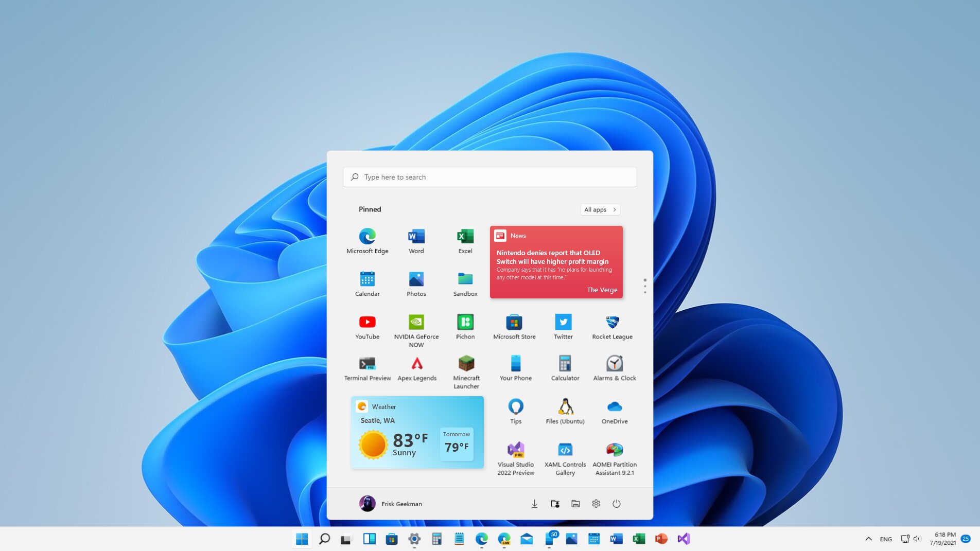Click the Power button in the Start menu

pyautogui.click(x=616, y=504)
